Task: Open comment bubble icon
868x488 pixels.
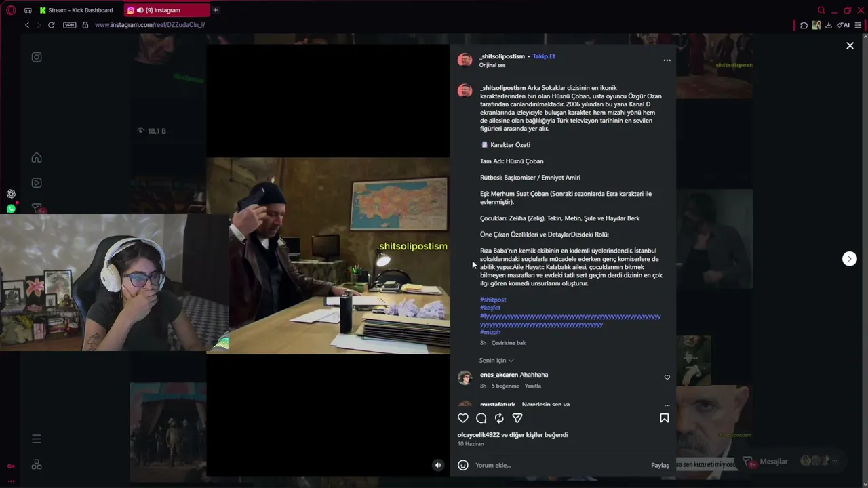Action: [x=481, y=418]
